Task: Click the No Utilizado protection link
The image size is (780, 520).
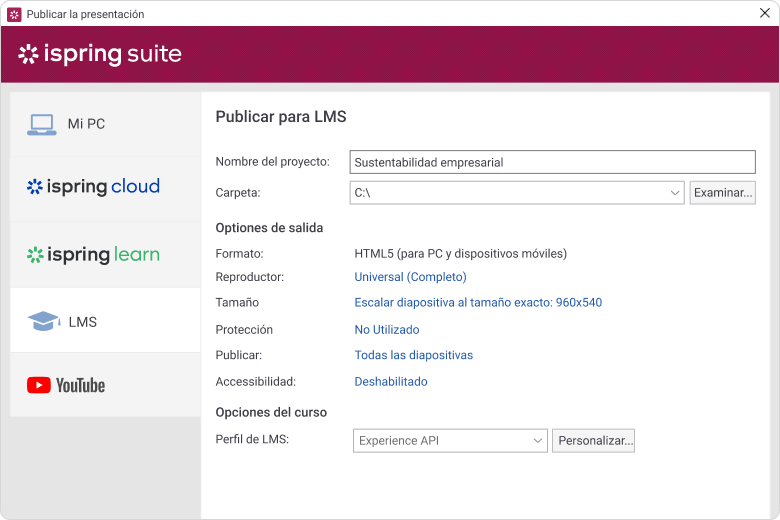Action: [387, 329]
